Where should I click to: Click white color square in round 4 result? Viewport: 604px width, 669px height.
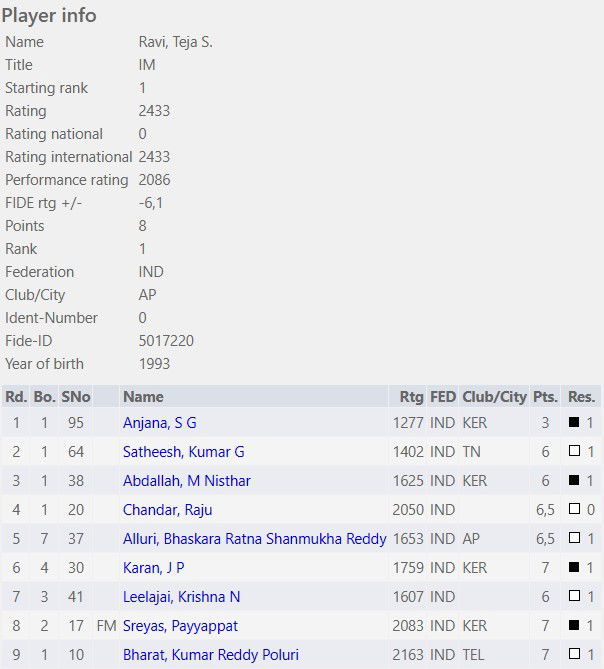[x=574, y=510]
